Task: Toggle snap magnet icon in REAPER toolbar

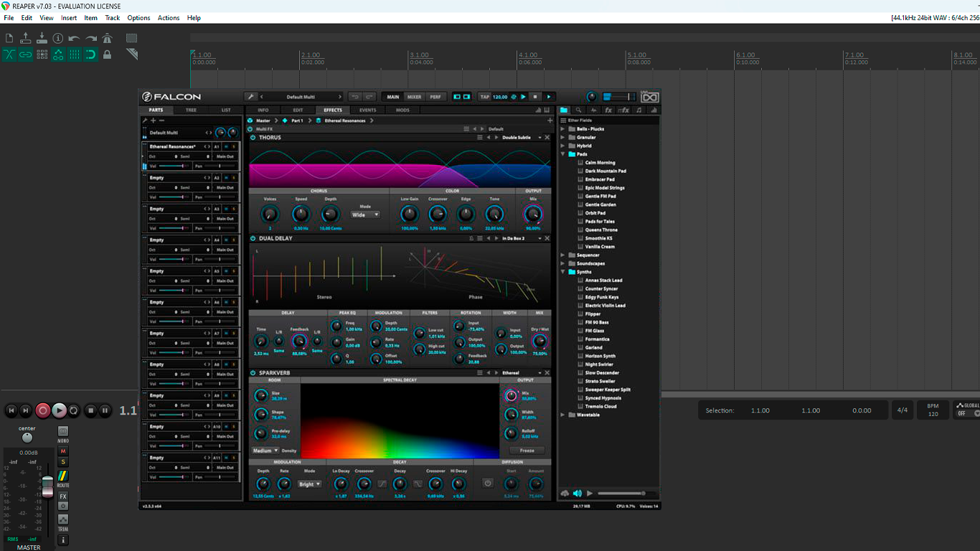Action: click(x=91, y=55)
